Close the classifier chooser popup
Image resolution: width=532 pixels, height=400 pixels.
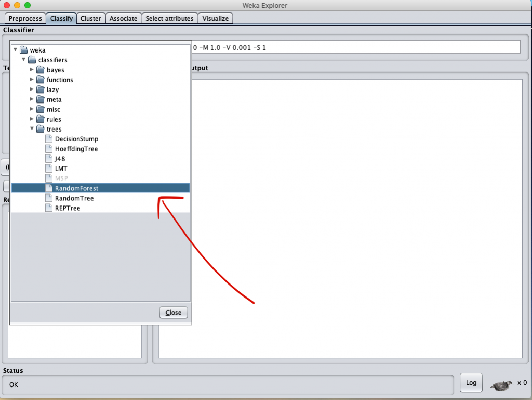click(x=174, y=313)
